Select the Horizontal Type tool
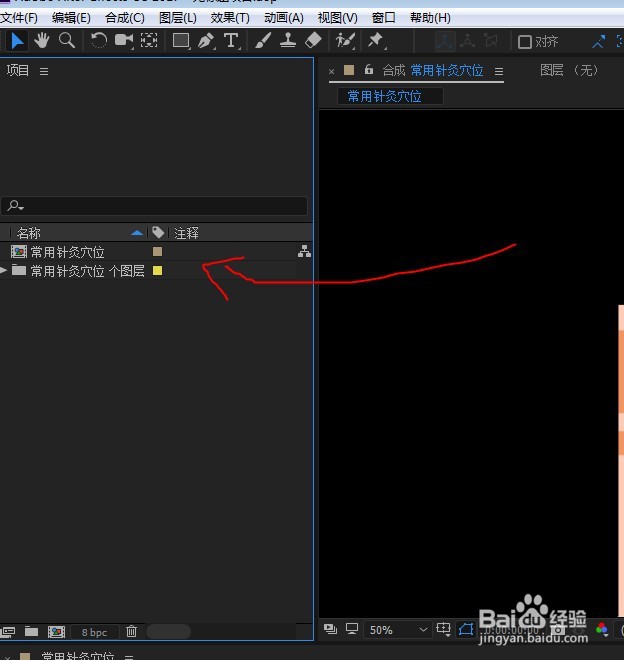The height and width of the screenshot is (660, 624). tap(231, 41)
